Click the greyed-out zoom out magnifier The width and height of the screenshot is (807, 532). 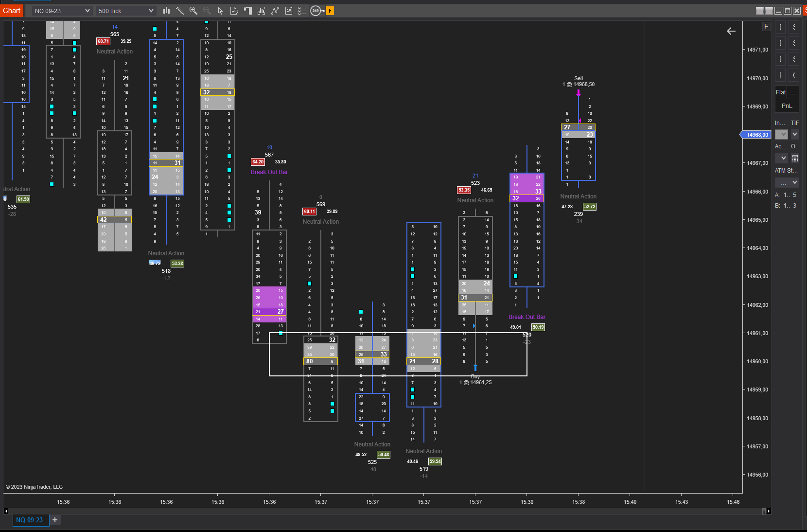point(207,11)
